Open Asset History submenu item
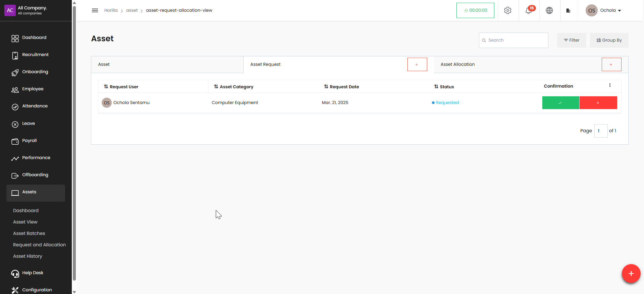644x294 pixels. coord(28,256)
